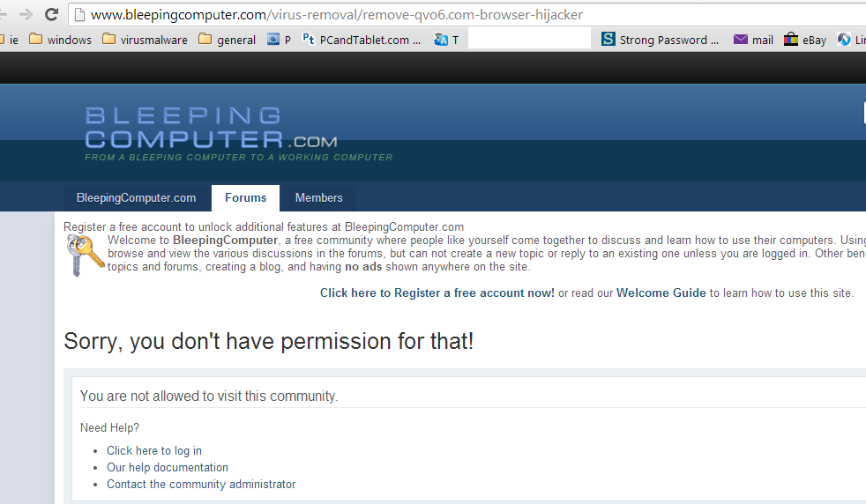Open the 'general' bookmark folder
The height and width of the screenshot is (504, 866).
[227, 40]
